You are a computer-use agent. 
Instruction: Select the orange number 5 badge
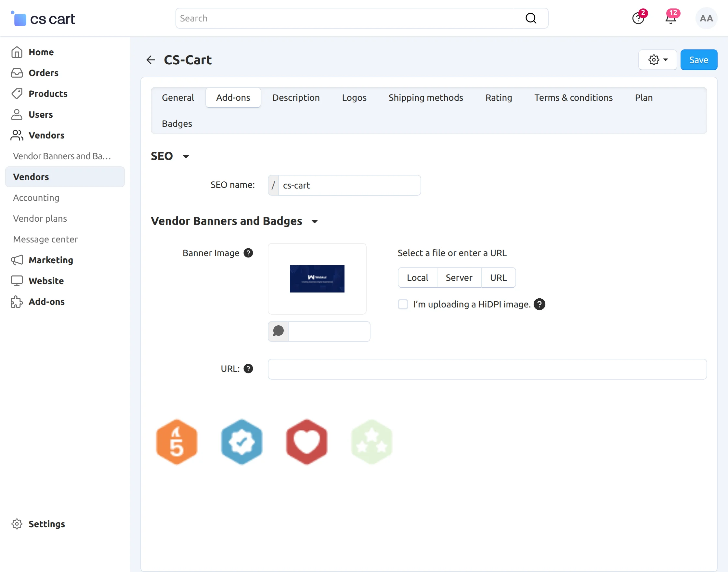point(176,442)
